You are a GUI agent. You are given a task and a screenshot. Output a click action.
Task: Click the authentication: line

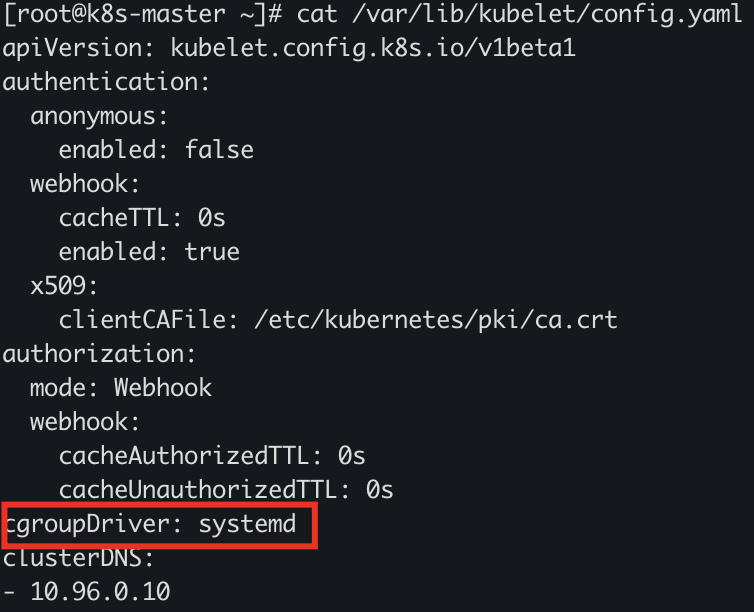[x=107, y=82]
